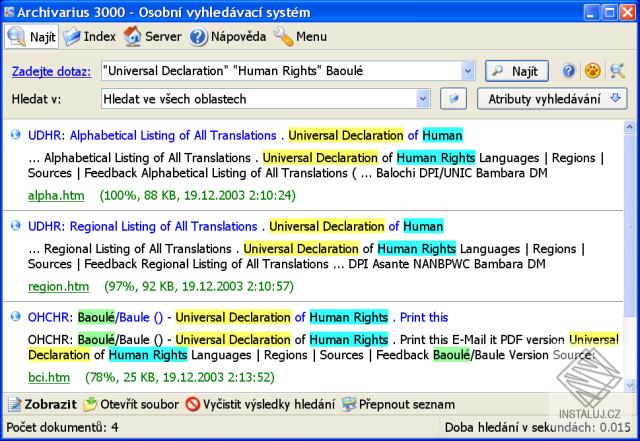Close the Archivarius 3000 window
Image resolution: width=640 pixels, height=441 pixels.
(x=628, y=12)
